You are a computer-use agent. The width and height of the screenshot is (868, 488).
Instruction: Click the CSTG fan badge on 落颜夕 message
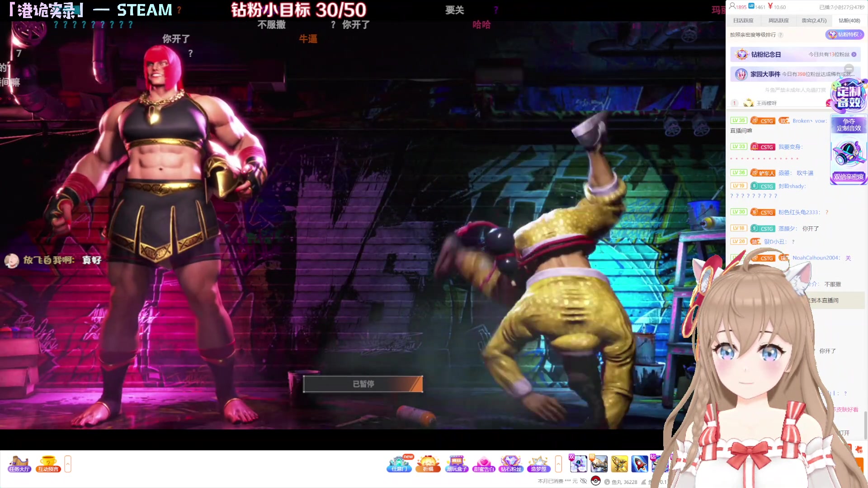[x=763, y=229]
